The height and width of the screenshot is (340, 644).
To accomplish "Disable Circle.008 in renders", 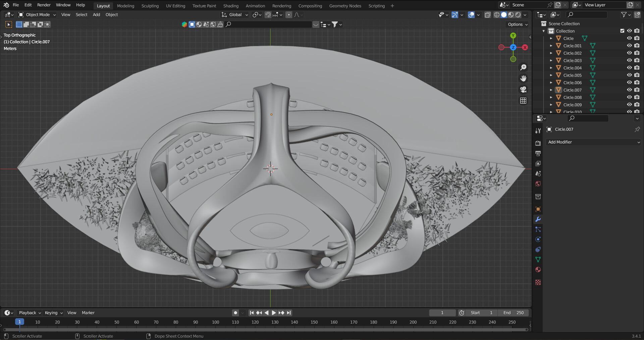I will click(637, 97).
